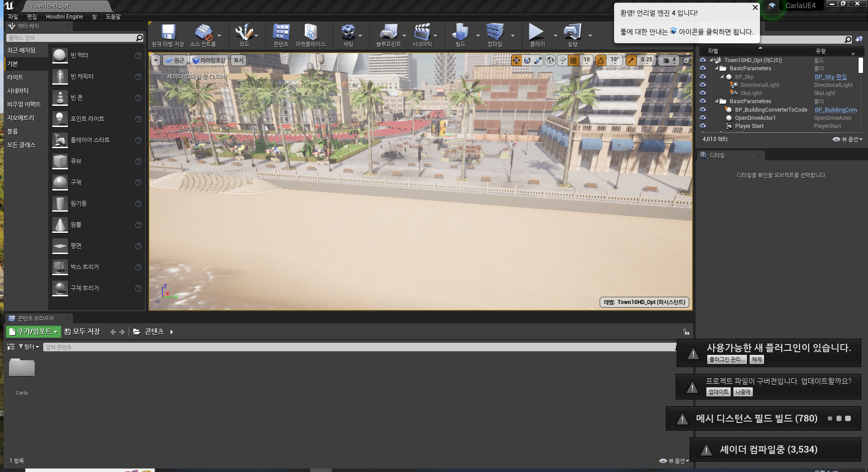Click Later button on project update notification
Image resolution: width=868 pixels, height=472 pixels.
743,392
